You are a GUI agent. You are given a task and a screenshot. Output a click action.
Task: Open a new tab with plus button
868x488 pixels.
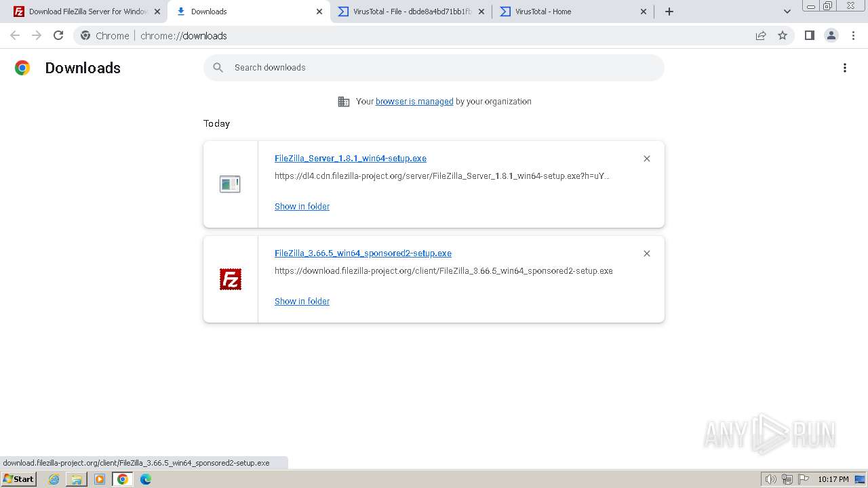tap(669, 12)
